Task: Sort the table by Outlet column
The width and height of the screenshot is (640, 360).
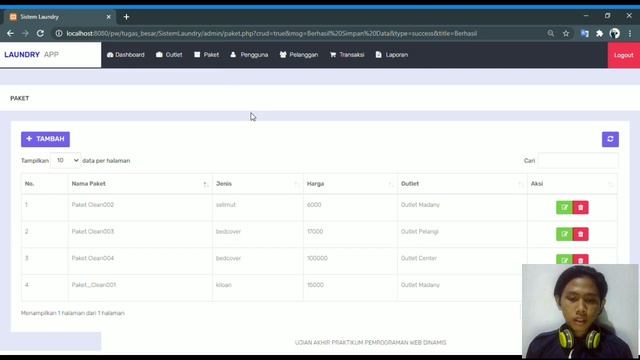Action: click(x=462, y=184)
